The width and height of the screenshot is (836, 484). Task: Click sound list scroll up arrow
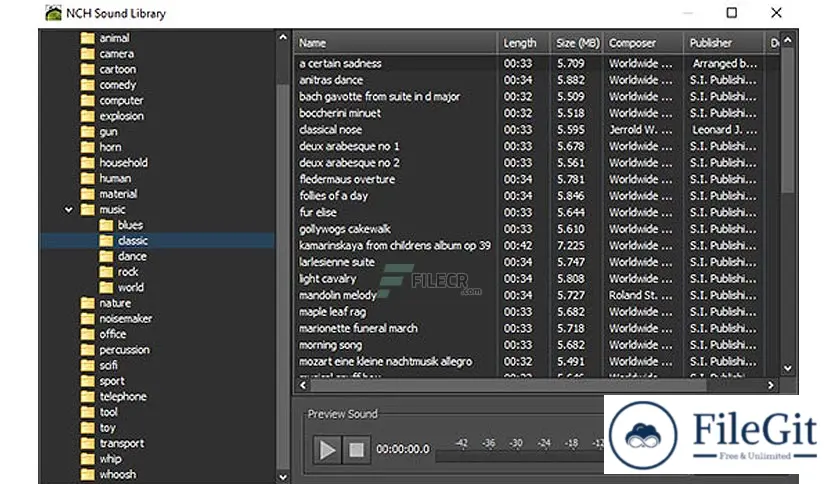(x=787, y=40)
